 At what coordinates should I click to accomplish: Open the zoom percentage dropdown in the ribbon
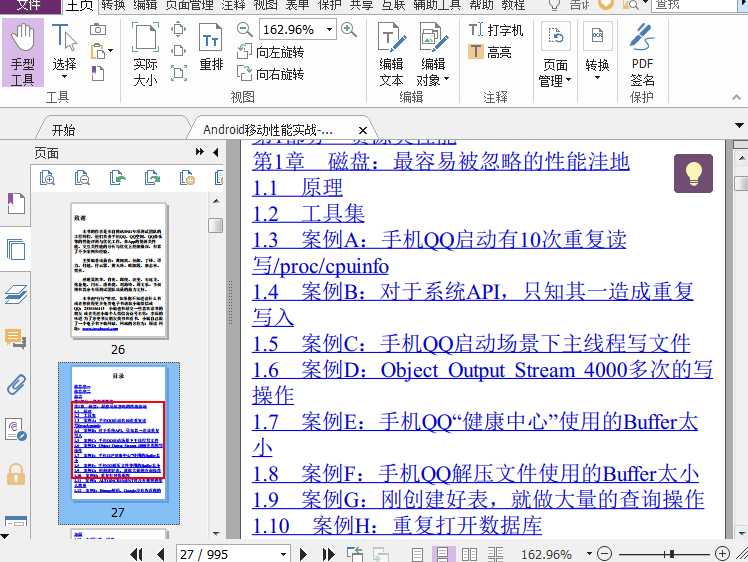pos(329,30)
